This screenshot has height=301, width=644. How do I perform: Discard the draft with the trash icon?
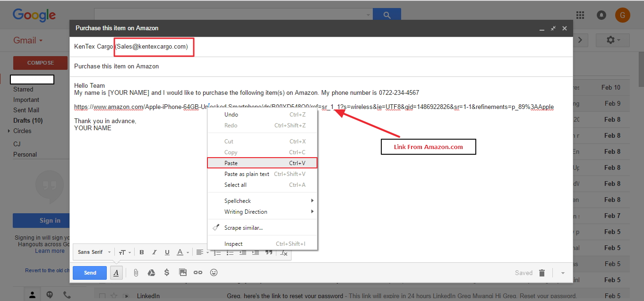click(x=542, y=273)
